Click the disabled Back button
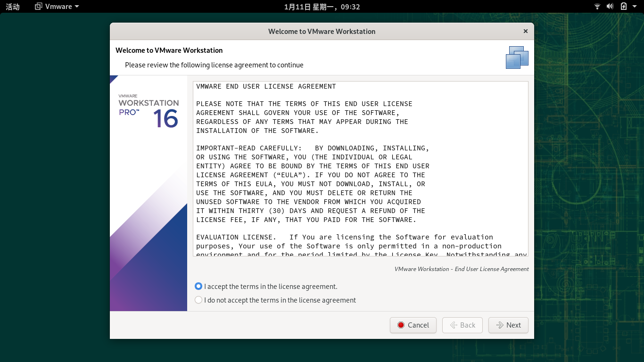 (x=462, y=325)
